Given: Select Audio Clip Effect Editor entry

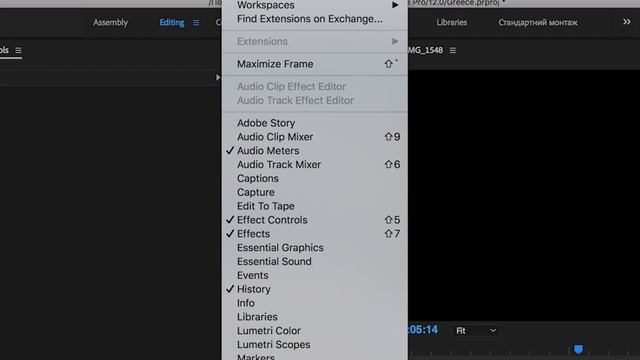Looking at the screenshot, I should (315, 87).
